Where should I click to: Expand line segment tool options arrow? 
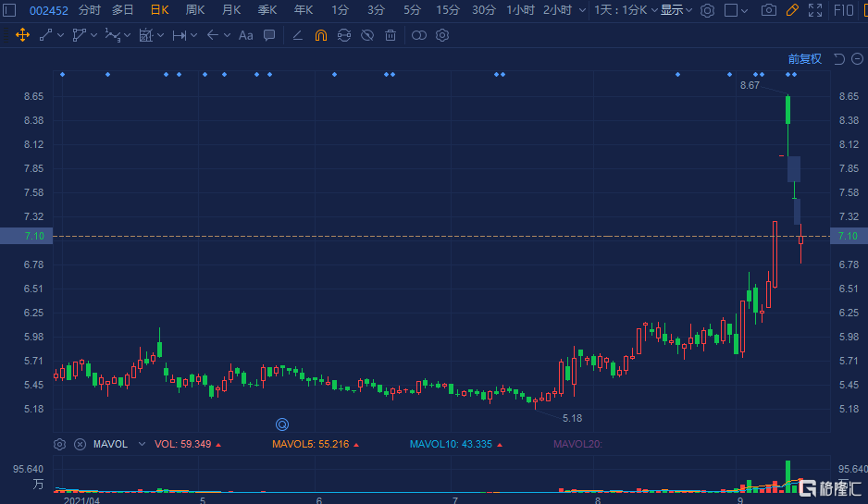pyautogui.click(x=60, y=35)
